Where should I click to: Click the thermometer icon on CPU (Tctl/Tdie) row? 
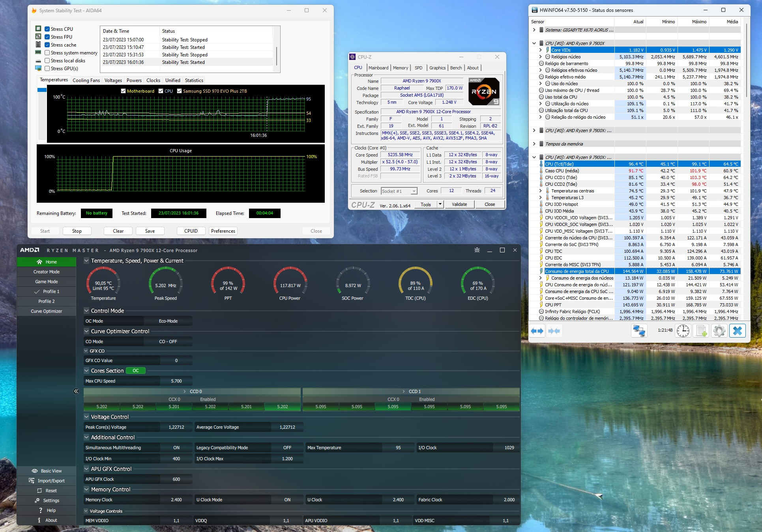coord(541,164)
